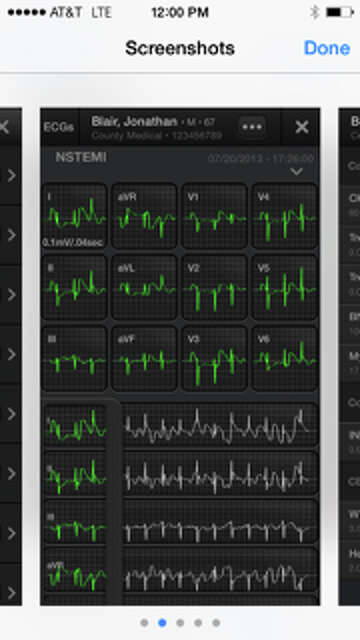
Task: Open the V1 lead waveform tile
Action: point(214,216)
